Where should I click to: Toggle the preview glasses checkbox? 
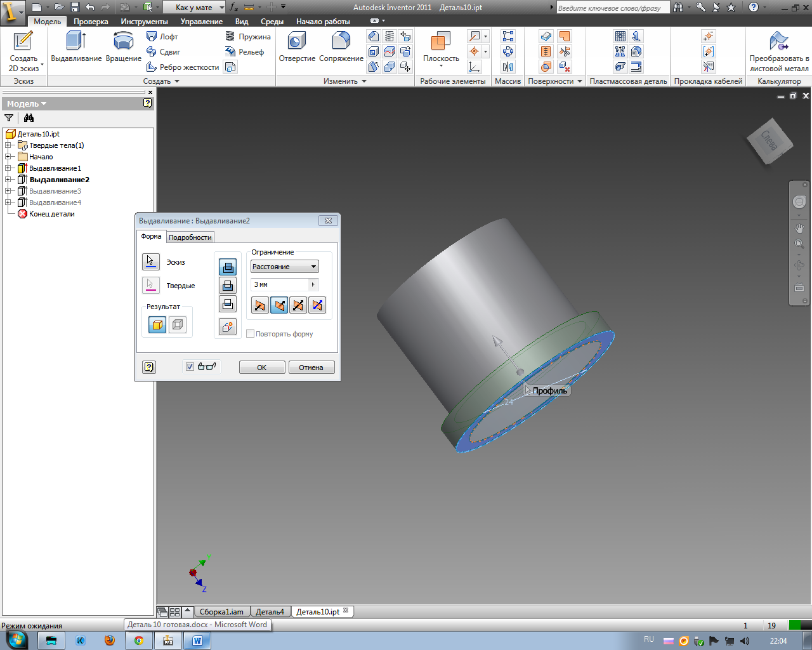pos(190,366)
